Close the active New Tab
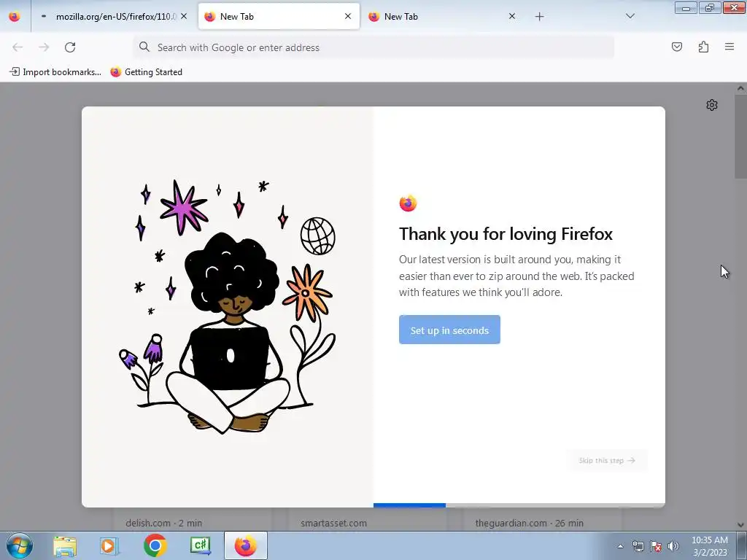This screenshot has width=747, height=560. 348,16
